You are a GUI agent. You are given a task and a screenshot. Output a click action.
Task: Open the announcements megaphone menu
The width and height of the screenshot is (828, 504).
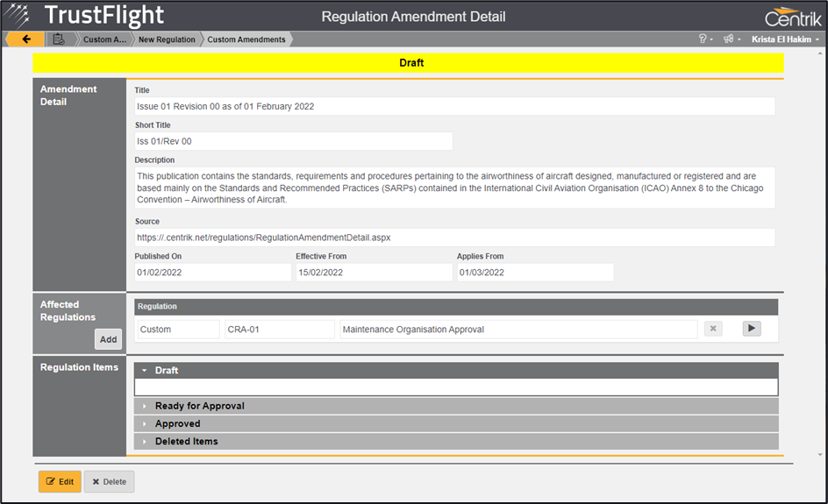[730, 39]
